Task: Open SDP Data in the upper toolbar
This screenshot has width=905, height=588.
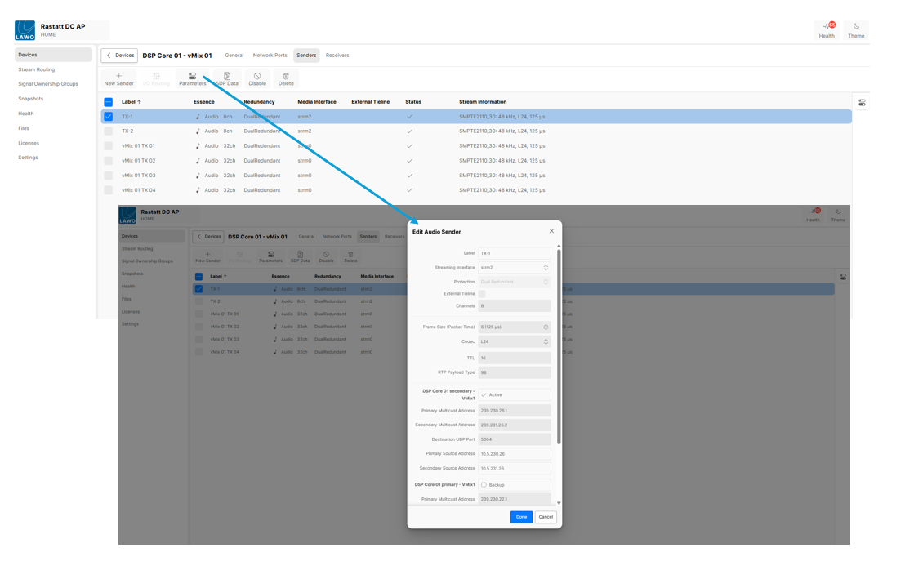Action: click(227, 77)
